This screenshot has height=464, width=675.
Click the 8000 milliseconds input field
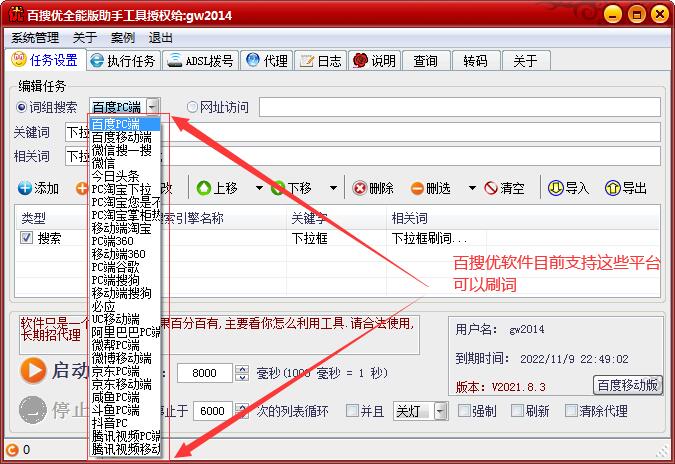click(204, 373)
